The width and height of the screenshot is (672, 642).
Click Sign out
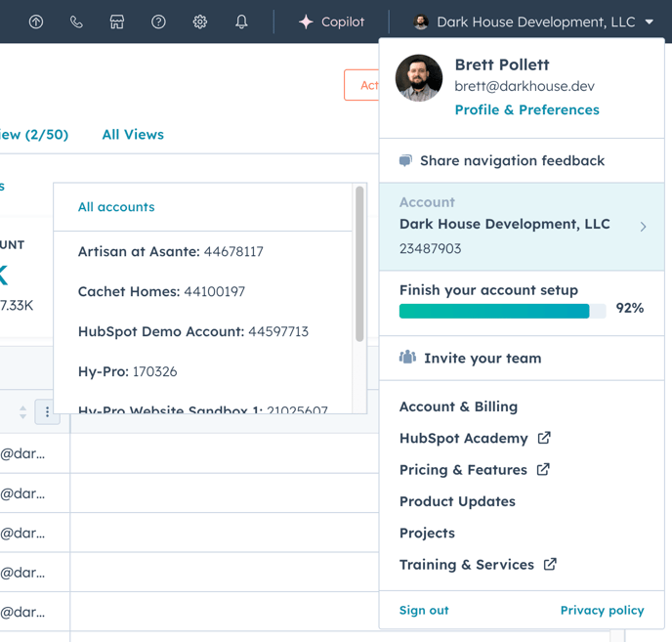[x=424, y=610]
